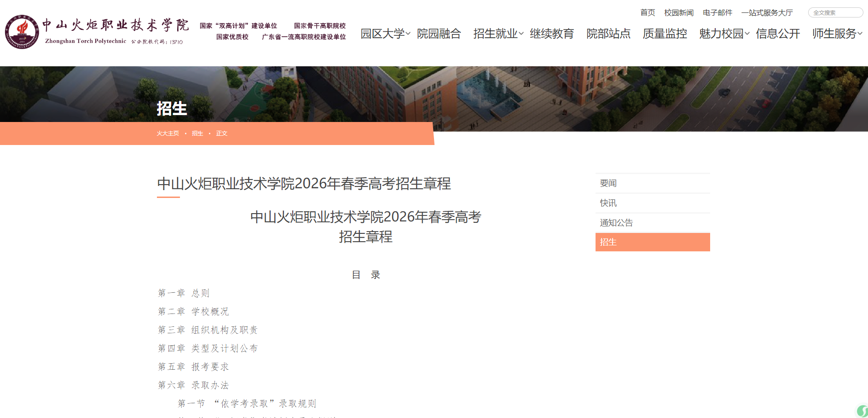
Task: Expand the 师生服务 dropdown menu
Action: coord(834,34)
